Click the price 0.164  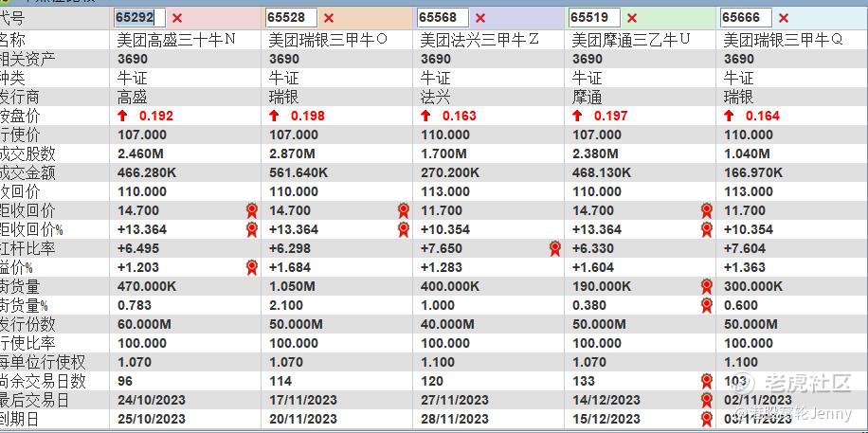(x=763, y=116)
